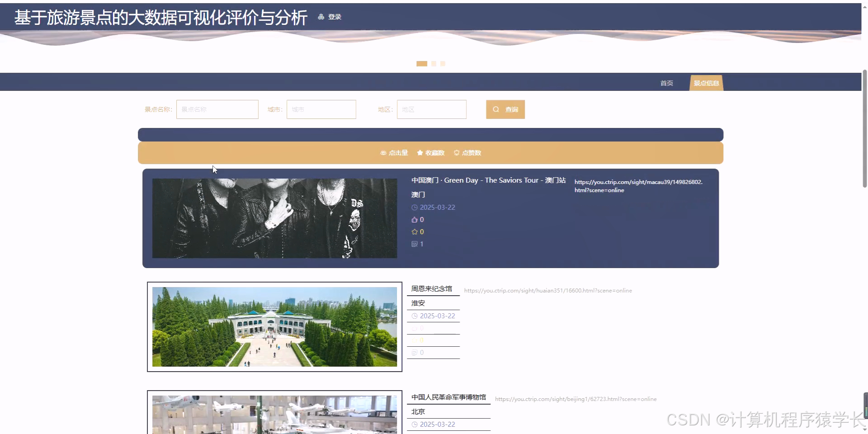Viewport: 868px width, 434px height.
Task: Click the 查询 search button
Action: (505, 109)
